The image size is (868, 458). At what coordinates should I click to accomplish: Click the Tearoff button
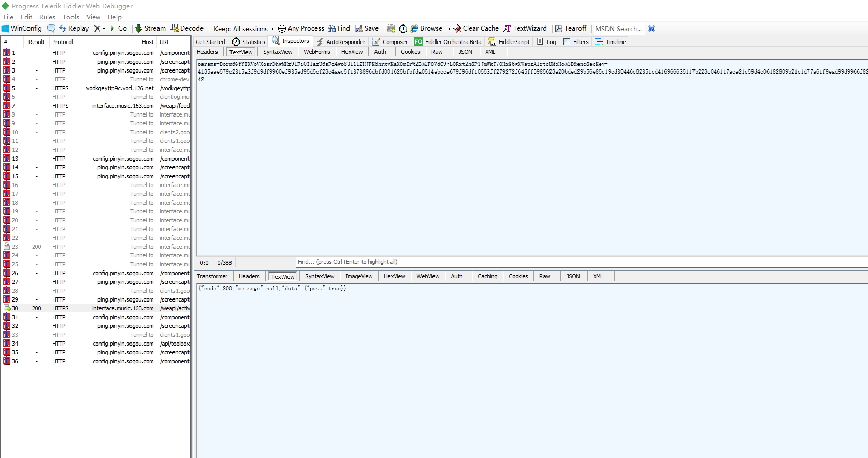point(571,28)
